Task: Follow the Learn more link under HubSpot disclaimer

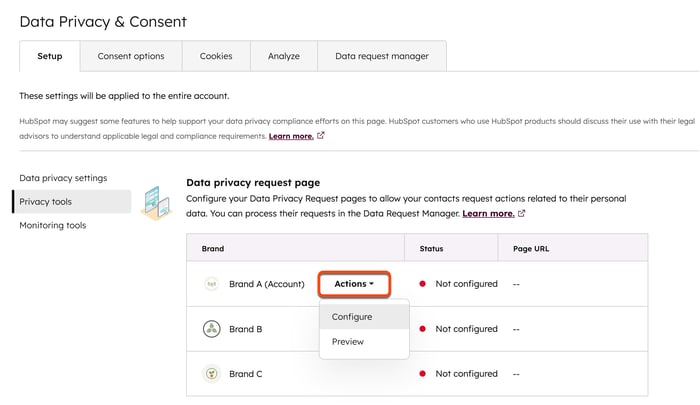Action: tap(291, 136)
